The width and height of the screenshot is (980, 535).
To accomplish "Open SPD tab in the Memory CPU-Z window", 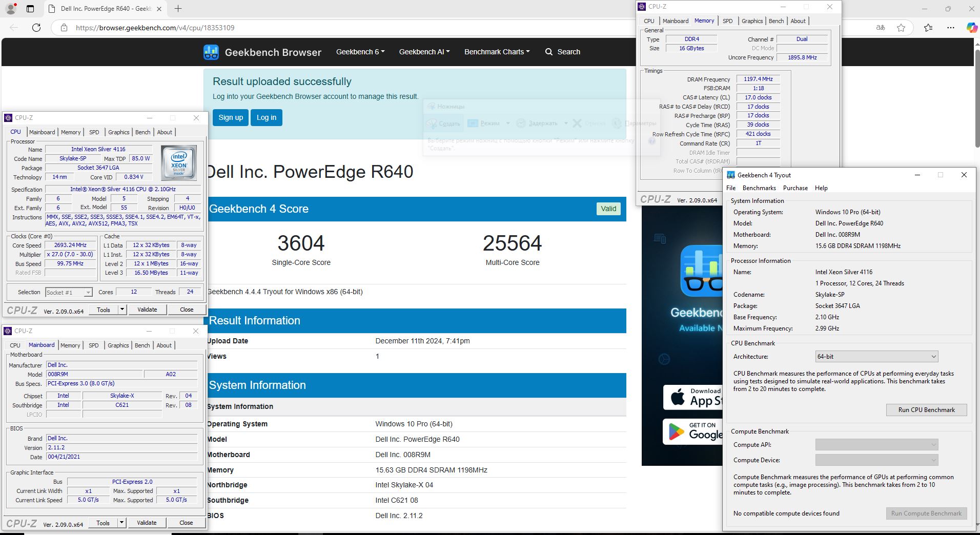I will coord(727,21).
